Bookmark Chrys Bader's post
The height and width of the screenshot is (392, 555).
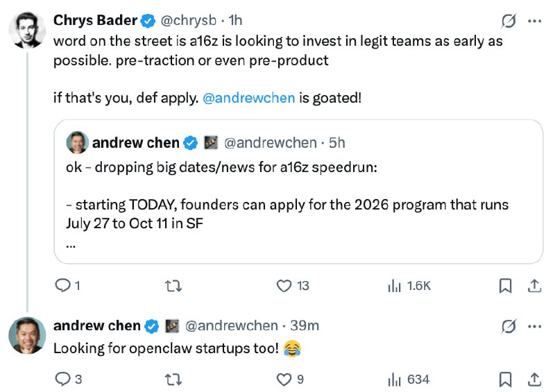pos(506,285)
